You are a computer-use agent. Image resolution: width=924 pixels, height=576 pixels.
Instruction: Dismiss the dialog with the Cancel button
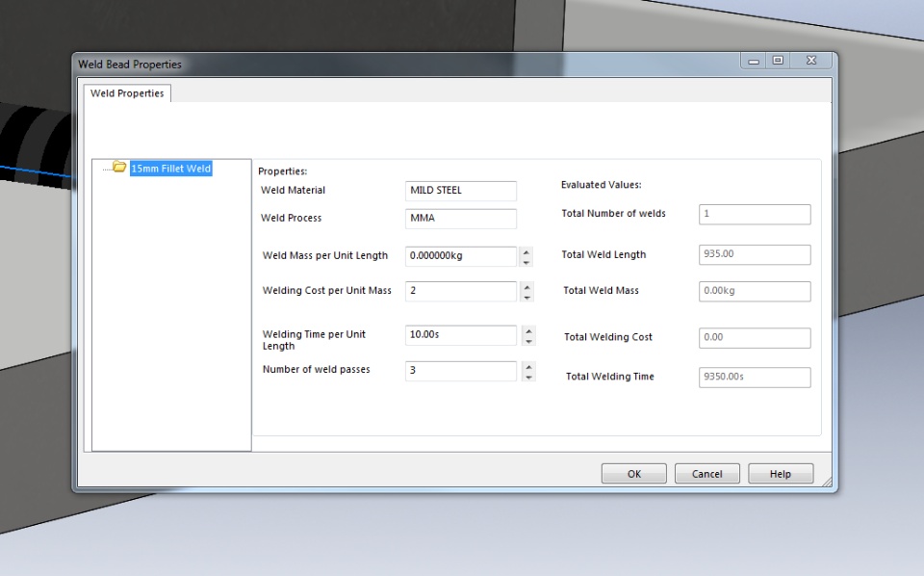coord(707,473)
